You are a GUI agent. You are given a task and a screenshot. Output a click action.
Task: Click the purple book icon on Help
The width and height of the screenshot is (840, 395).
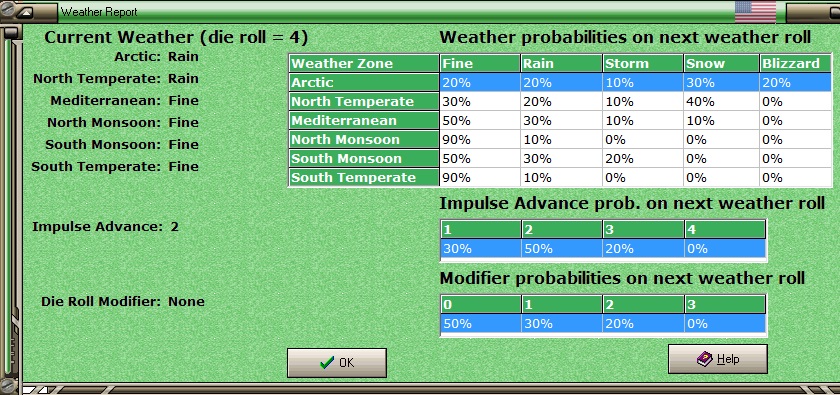tap(704, 359)
